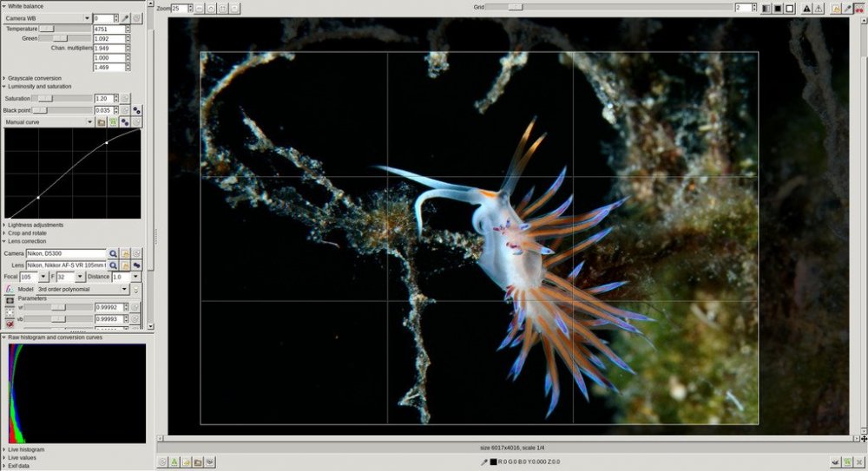Viewport: 868px width, 471px height.
Task: Click the Temperature value field 4751
Action: click(x=109, y=29)
